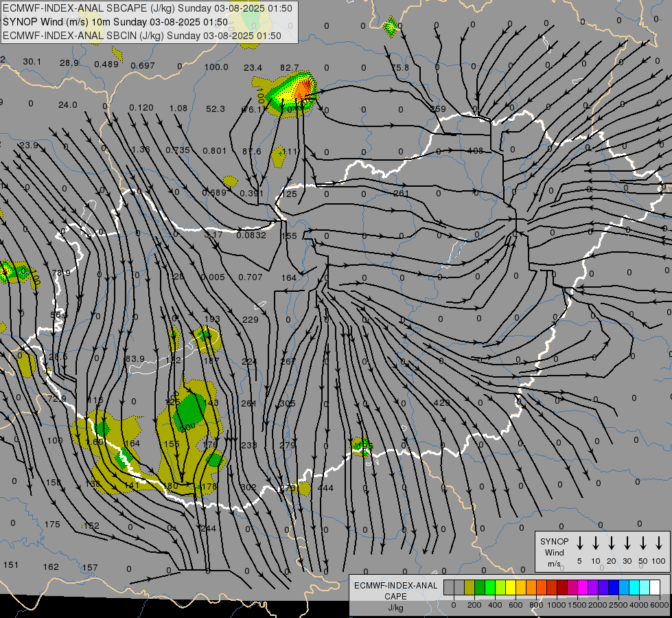Click the map value '75.8'
Screen dimensions: 672x618
click(x=400, y=68)
